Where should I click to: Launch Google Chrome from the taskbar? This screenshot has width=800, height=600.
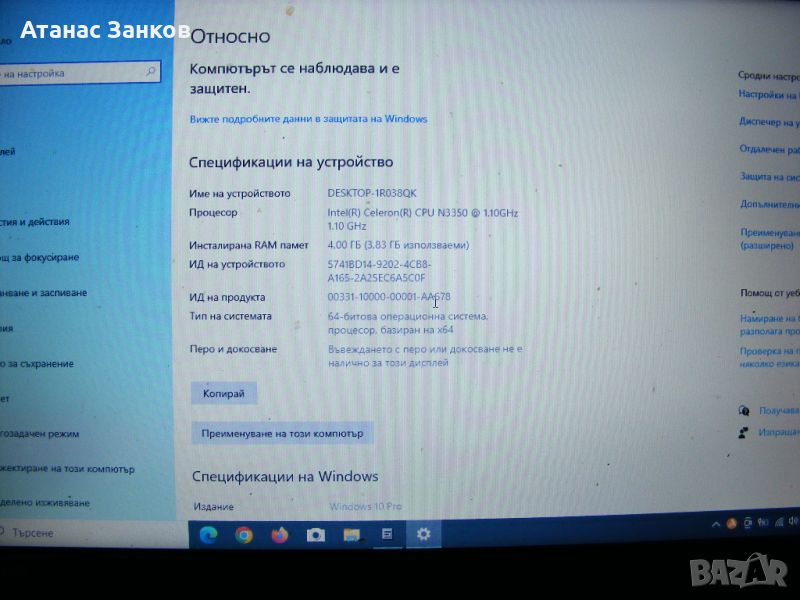pos(244,535)
